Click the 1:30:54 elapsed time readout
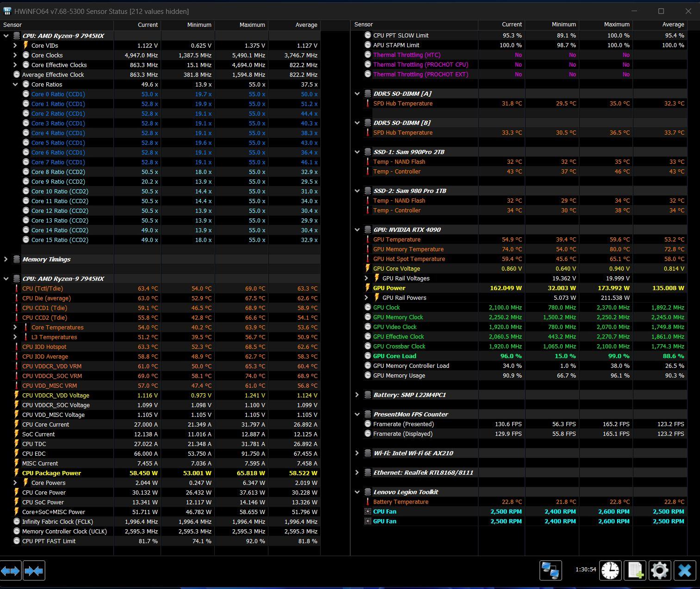Viewport: 700px width, 589px height. coord(585,570)
